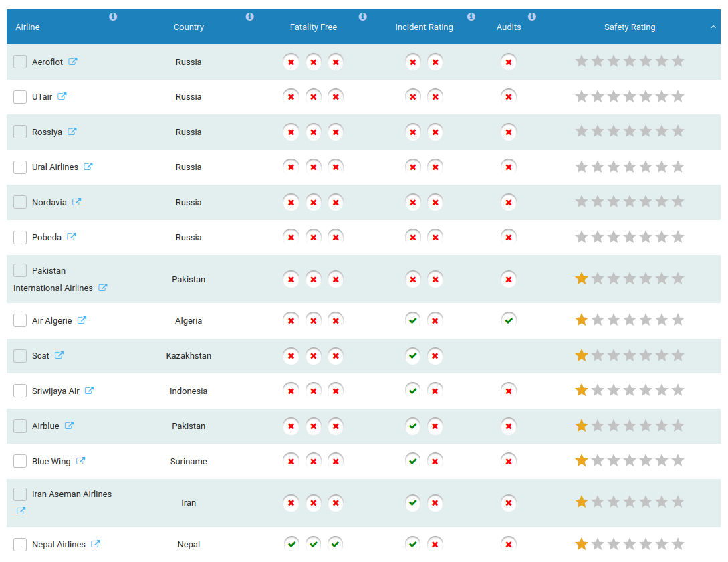
Task: Click info icon next to Country header
Action: coord(250,17)
